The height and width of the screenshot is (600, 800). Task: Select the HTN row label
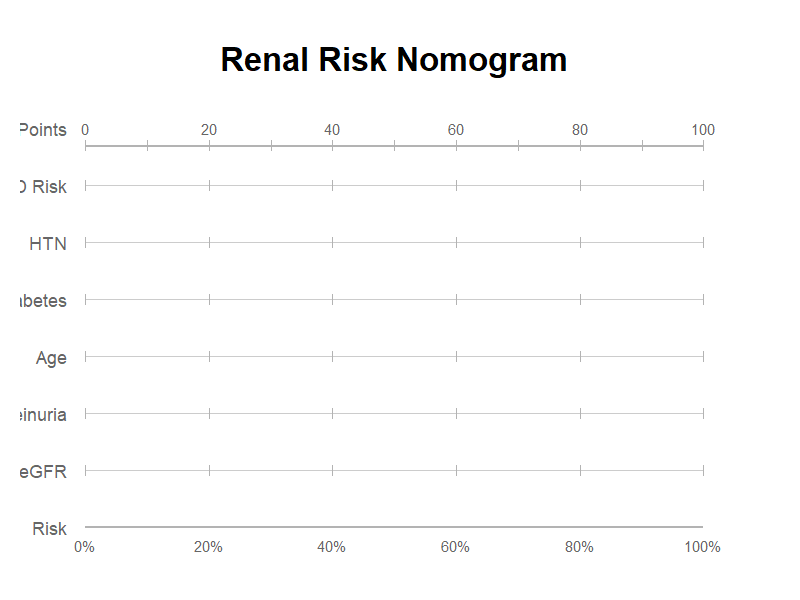coord(48,244)
